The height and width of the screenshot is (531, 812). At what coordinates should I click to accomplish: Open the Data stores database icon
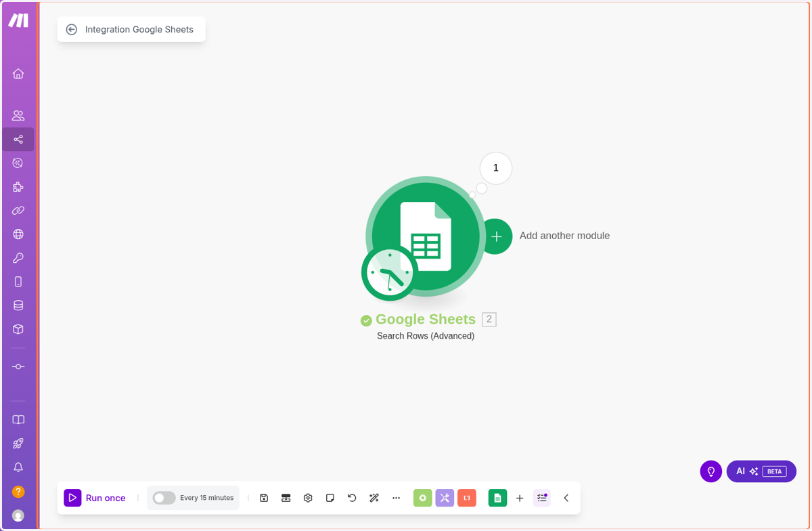(x=18, y=305)
